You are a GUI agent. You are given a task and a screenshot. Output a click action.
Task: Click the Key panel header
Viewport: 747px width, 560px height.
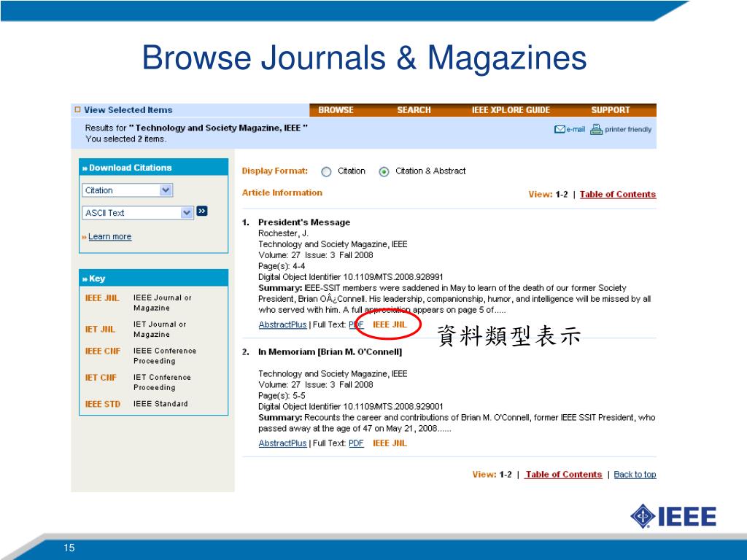click(x=153, y=278)
